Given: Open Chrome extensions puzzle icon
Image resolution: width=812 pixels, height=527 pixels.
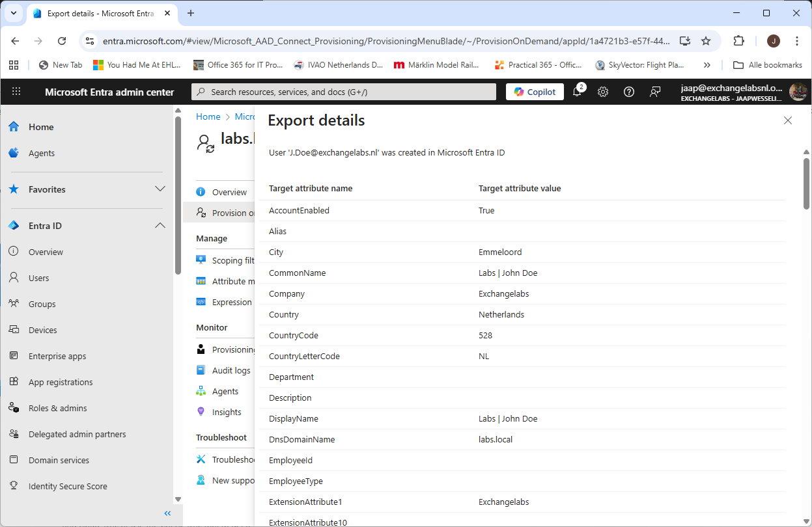Looking at the screenshot, I should [738, 40].
